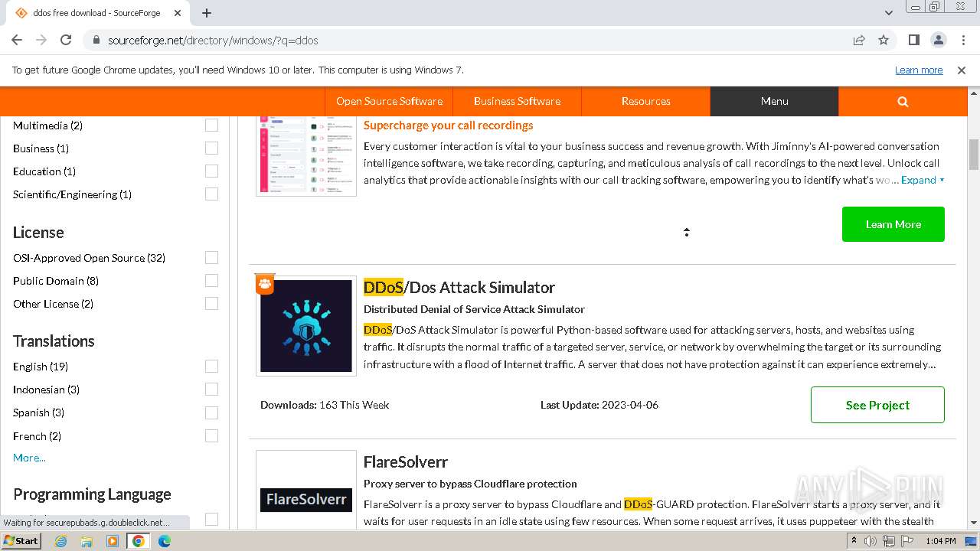Enable the Indonesian (3) translation filter
The width and height of the screenshot is (980, 551).
coord(211,390)
